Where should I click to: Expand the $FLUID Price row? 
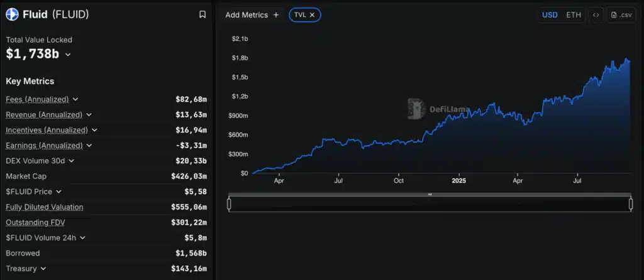pyautogui.click(x=58, y=191)
